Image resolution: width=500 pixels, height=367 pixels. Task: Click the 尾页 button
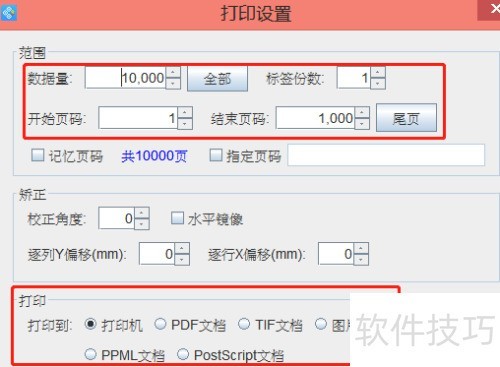(x=406, y=118)
